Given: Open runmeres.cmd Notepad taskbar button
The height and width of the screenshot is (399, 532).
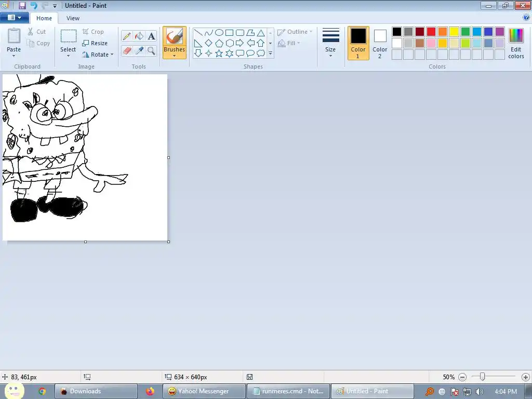Looking at the screenshot, I should [x=288, y=391].
